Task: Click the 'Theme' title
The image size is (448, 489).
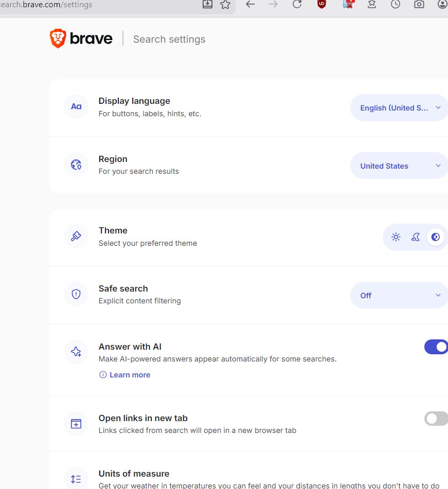Action: [x=113, y=230]
